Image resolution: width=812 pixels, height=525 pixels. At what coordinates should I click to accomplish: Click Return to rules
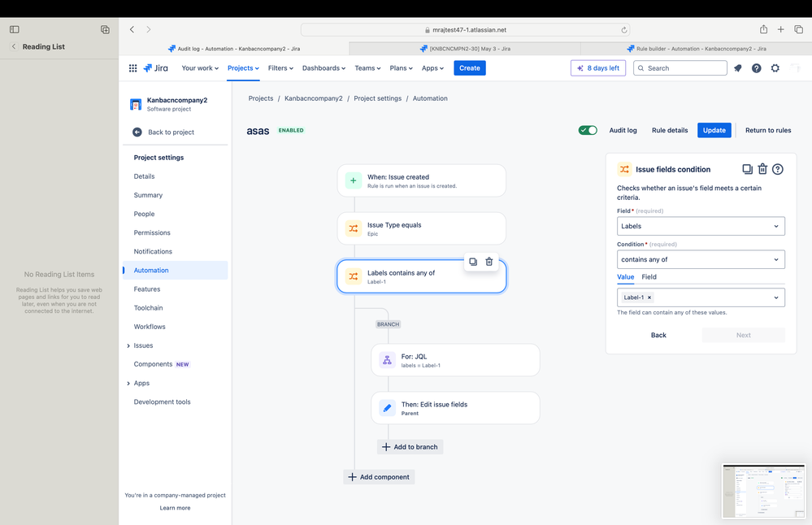pyautogui.click(x=768, y=130)
